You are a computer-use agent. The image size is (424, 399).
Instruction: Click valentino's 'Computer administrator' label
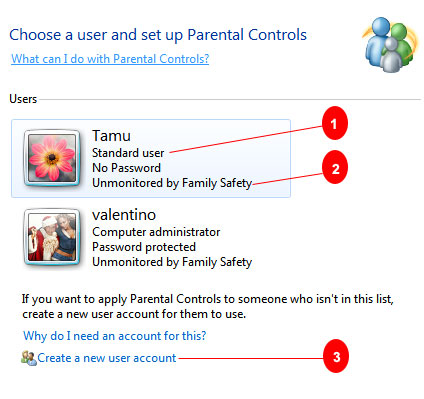156,232
